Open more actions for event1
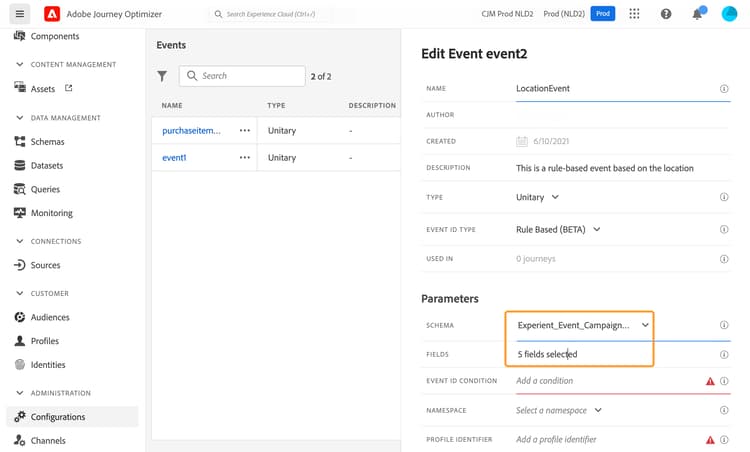Screen dimensions: 750x452 [244, 158]
